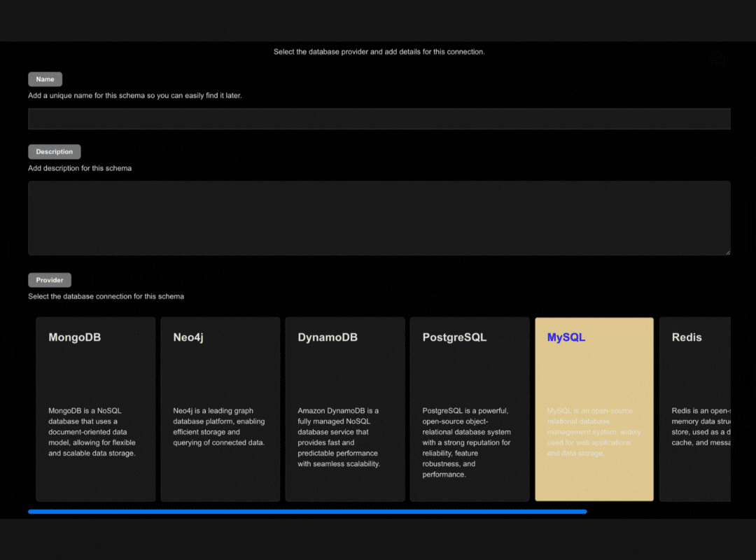The height and width of the screenshot is (560, 756).
Task: Click the description text area
Action: tap(378, 218)
